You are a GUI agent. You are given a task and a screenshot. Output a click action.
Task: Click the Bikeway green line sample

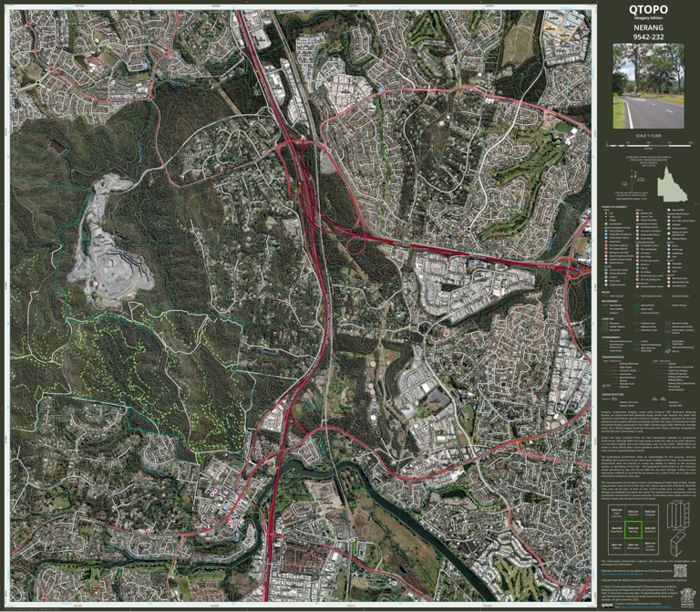click(614, 380)
